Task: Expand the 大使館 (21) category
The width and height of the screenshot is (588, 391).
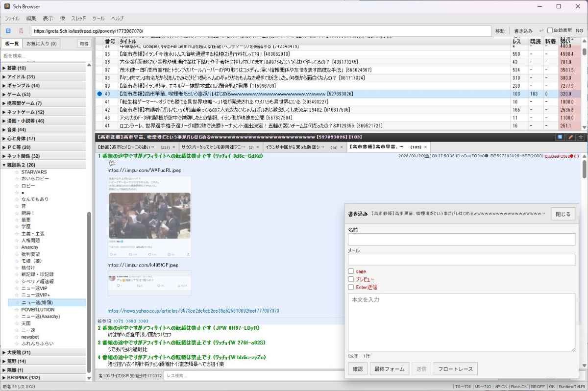Action: point(19,352)
